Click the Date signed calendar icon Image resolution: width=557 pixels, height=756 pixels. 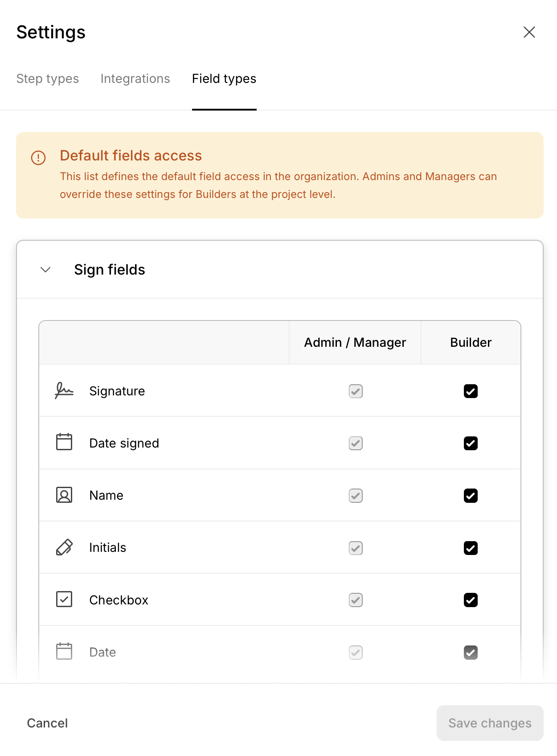[x=64, y=442]
